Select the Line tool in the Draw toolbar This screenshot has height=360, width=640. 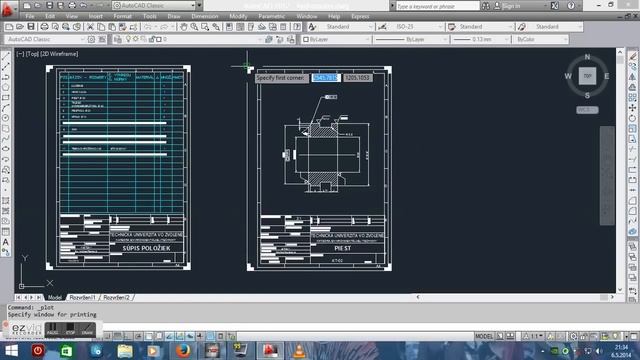[6, 56]
